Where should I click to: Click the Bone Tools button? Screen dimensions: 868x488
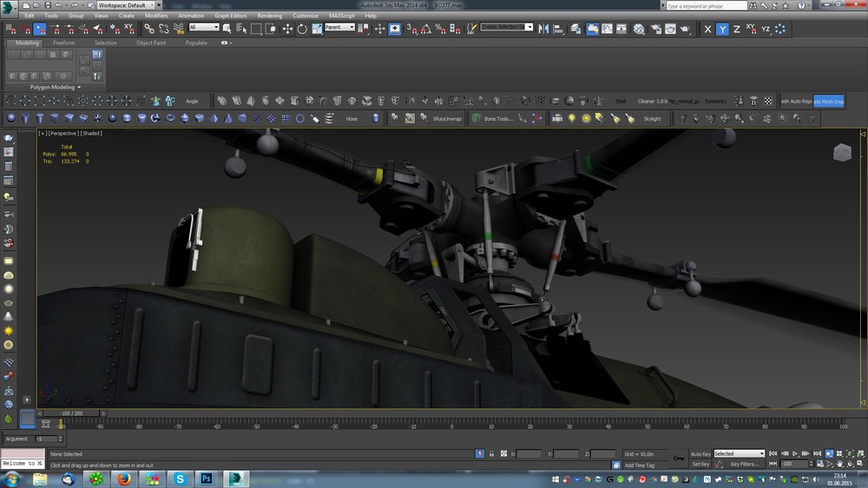tap(496, 118)
